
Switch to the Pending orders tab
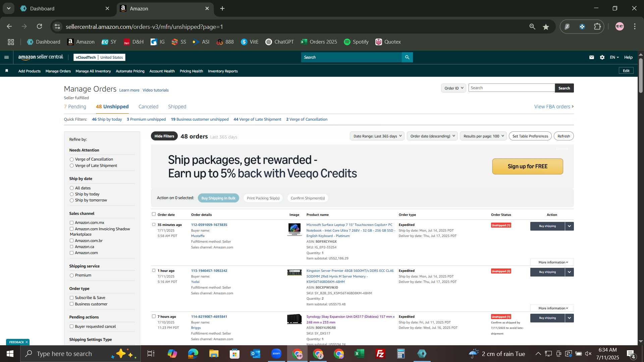click(75, 107)
